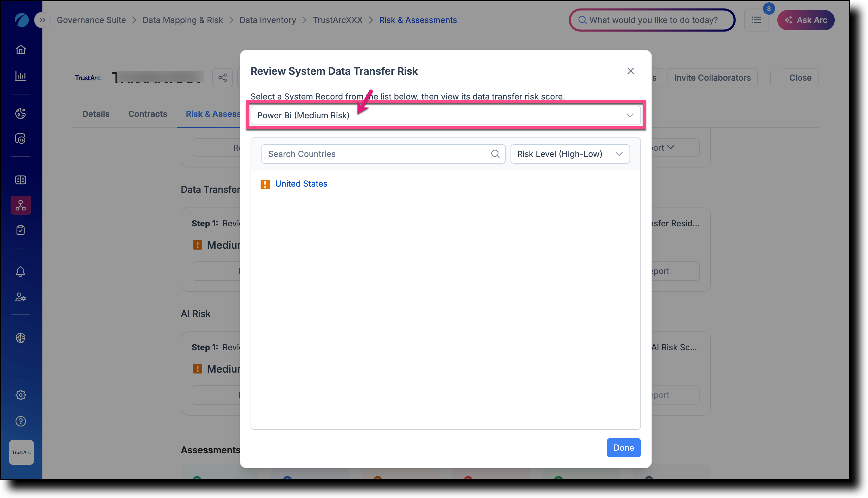The height and width of the screenshot is (498, 868).
Task: Click the magnifier icon in Search Countries
Action: (x=495, y=154)
